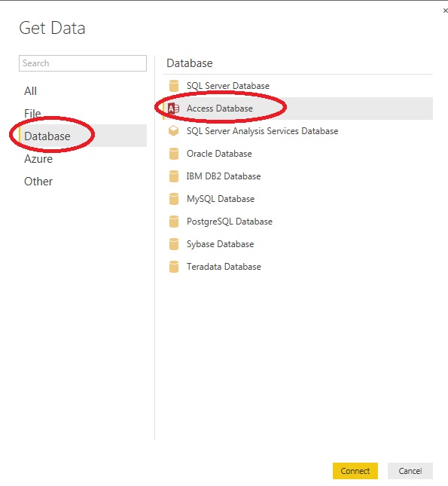The height and width of the screenshot is (486, 448).
Task: Click the PostgreSQL Database cylinder icon
Action: pyautogui.click(x=174, y=222)
